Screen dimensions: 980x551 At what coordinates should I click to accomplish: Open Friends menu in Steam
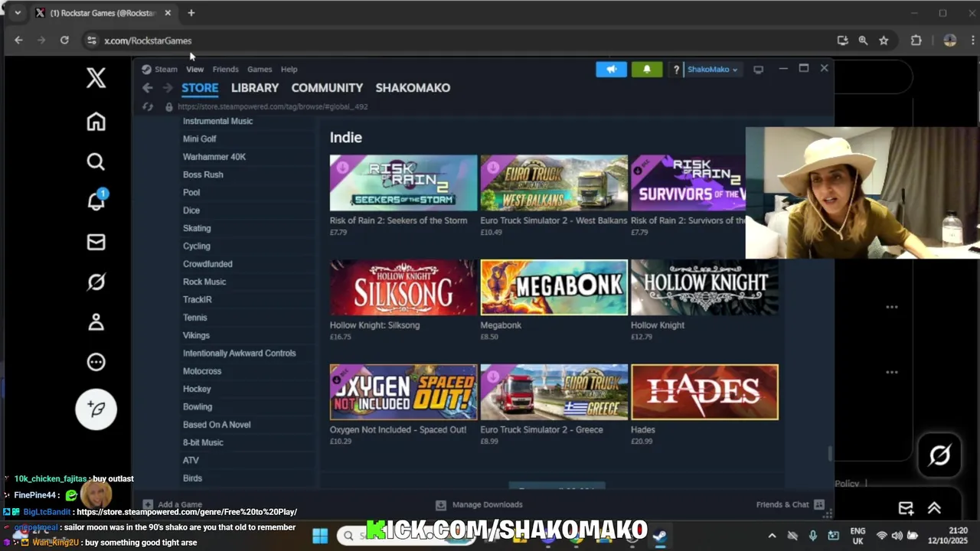[x=225, y=69]
